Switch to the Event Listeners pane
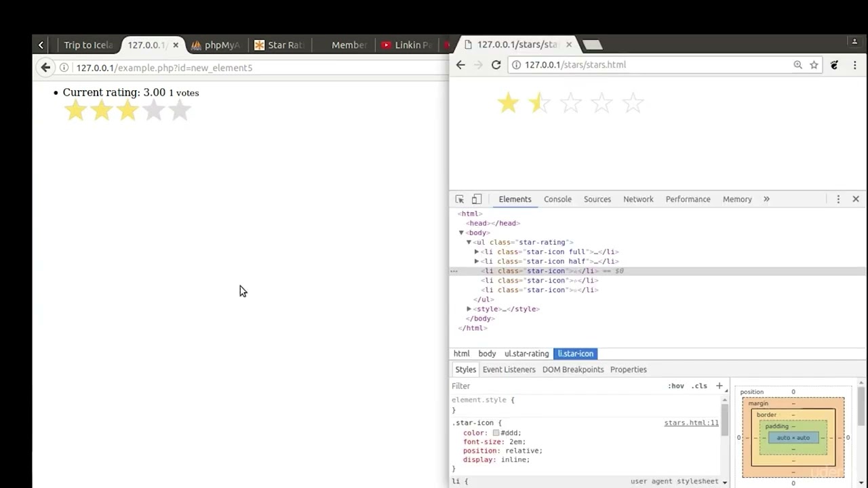Image resolution: width=868 pixels, height=488 pixels. (x=509, y=369)
